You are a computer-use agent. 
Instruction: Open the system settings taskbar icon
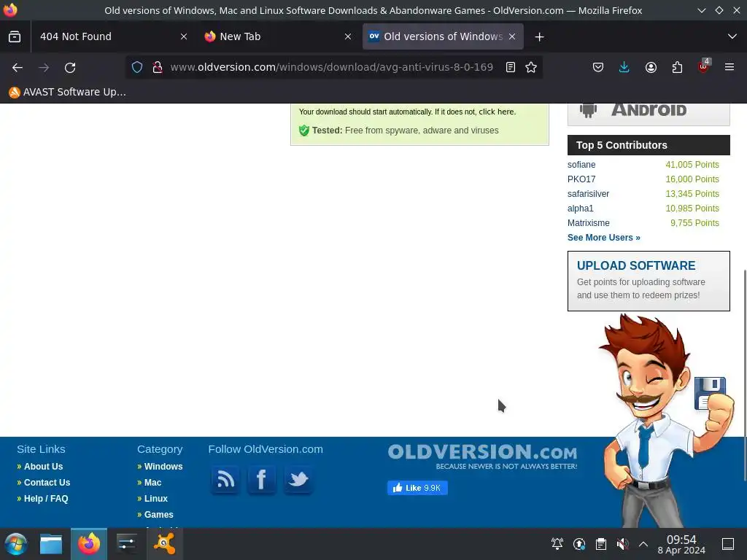point(127,544)
